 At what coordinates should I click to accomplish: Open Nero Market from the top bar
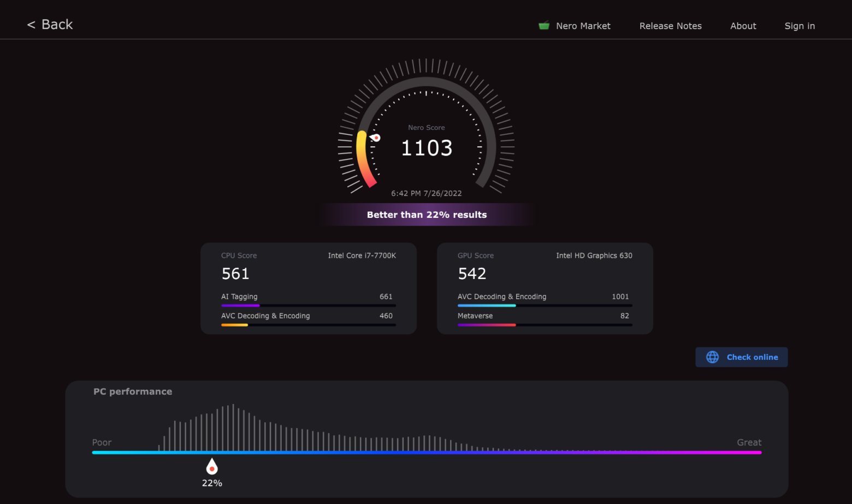pyautogui.click(x=583, y=26)
